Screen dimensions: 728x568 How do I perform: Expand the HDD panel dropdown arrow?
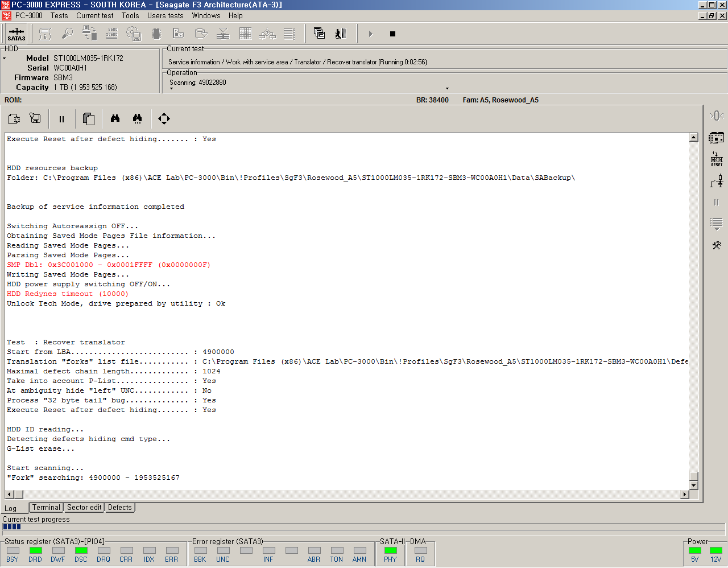click(x=5, y=59)
